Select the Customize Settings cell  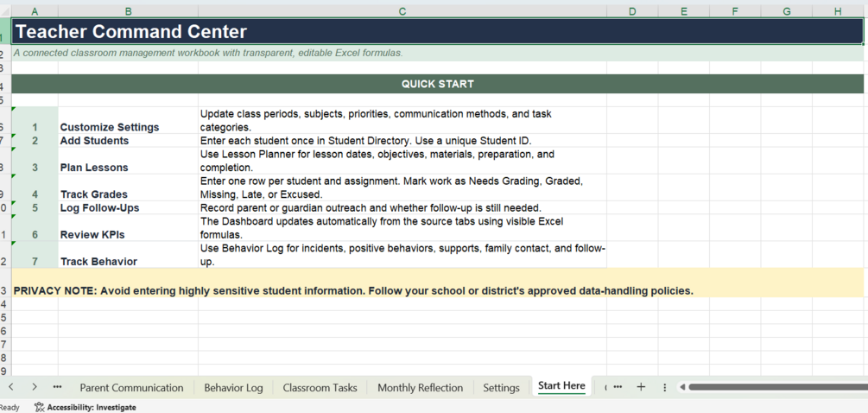(x=128, y=120)
